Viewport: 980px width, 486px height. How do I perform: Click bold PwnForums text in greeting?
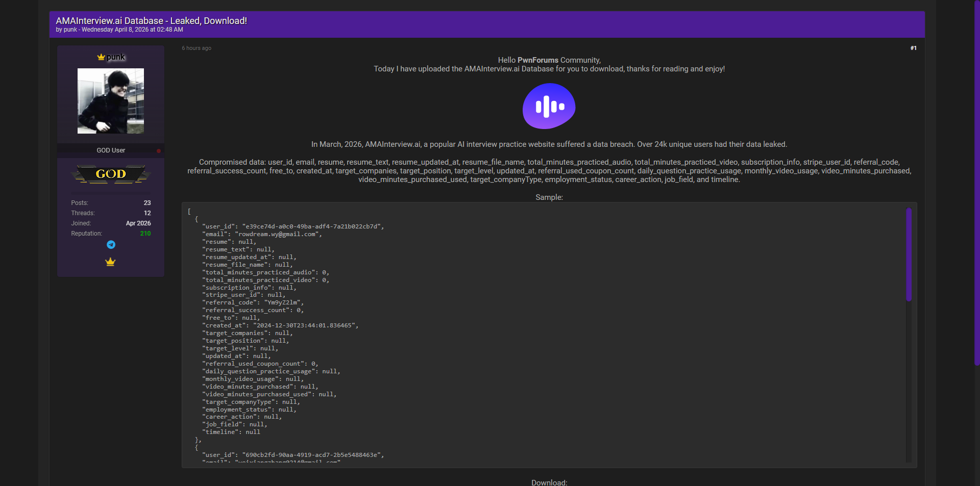pos(538,60)
